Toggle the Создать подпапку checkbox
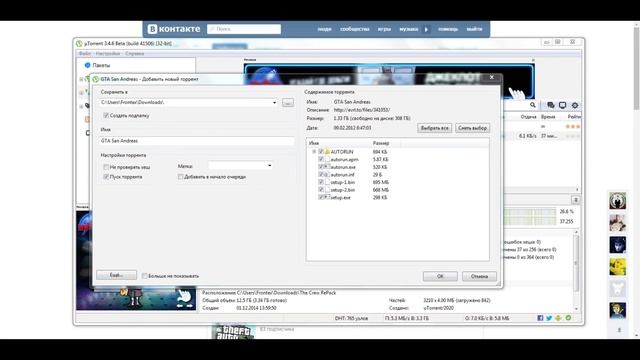 pos(106,116)
